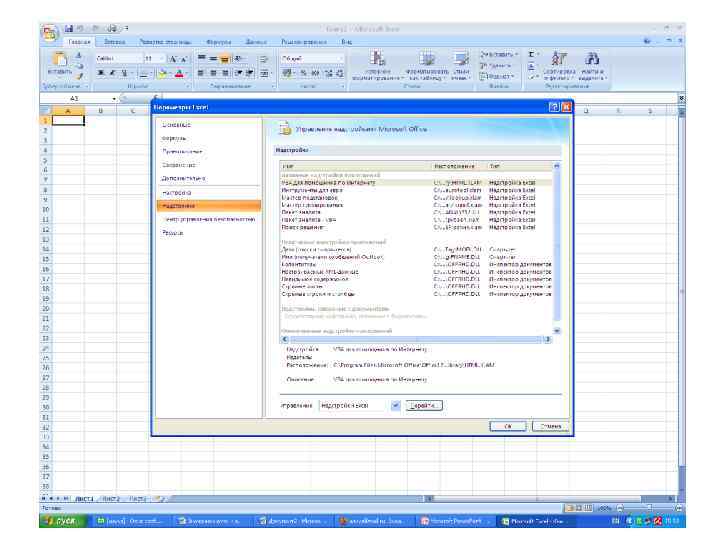This screenshot has width=720, height=540.
Task: Click the Borders icon in ribbon
Action: 144,73
